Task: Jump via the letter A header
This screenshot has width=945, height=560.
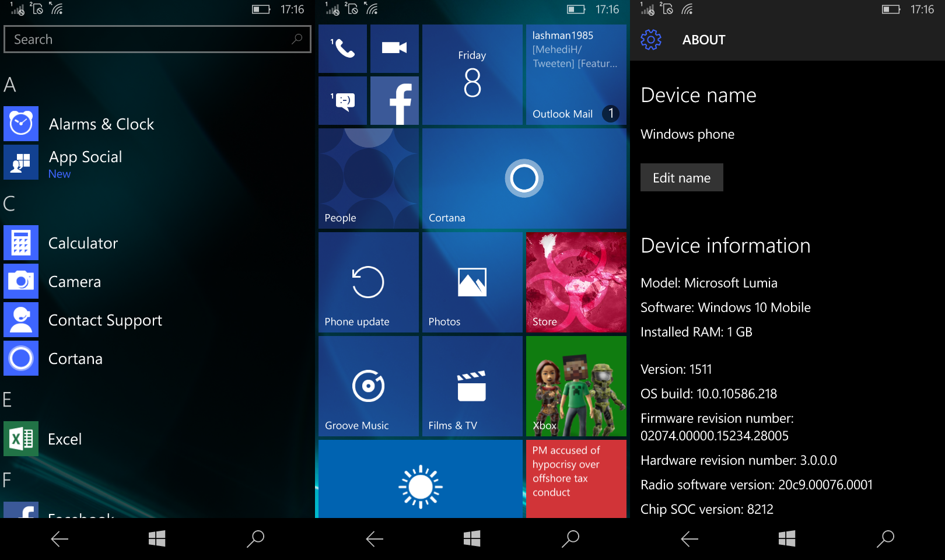Action: click(x=9, y=85)
